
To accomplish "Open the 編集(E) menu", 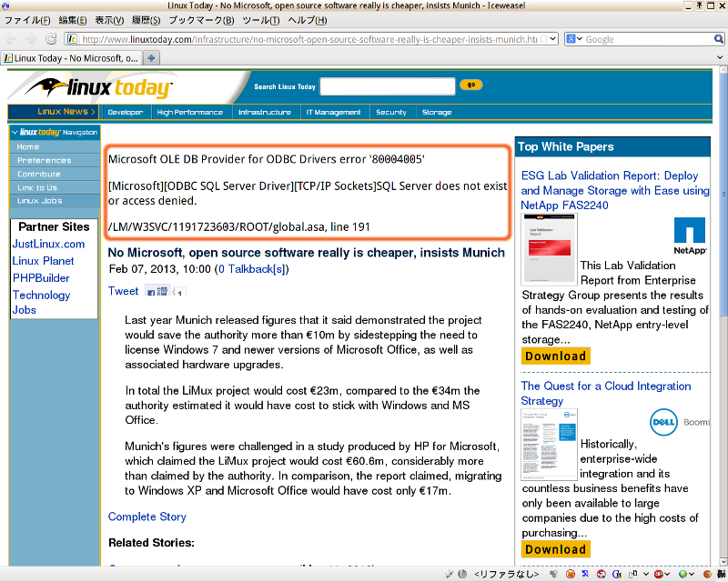I will [73, 20].
